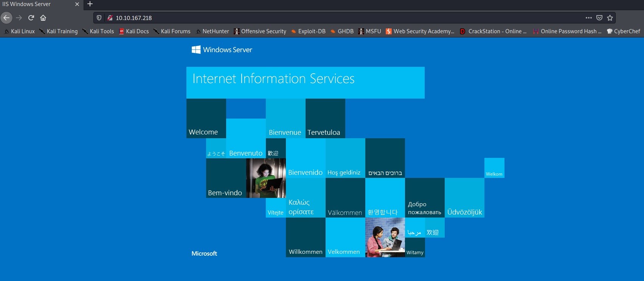Image resolution: width=644 pixels, height=281 pixels.
Task: Click the browser Back arrow button
Action: pos(6,18)
